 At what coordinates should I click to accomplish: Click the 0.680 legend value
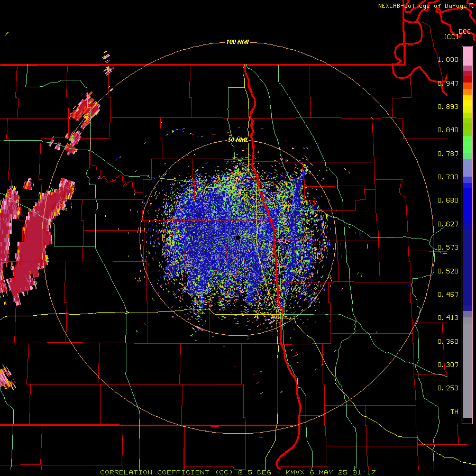click(x=448, y=200)
